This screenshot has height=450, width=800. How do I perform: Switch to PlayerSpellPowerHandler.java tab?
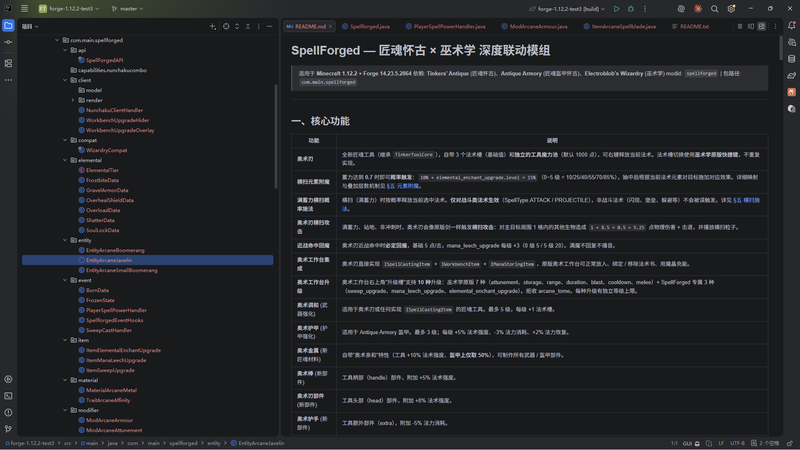445,27
